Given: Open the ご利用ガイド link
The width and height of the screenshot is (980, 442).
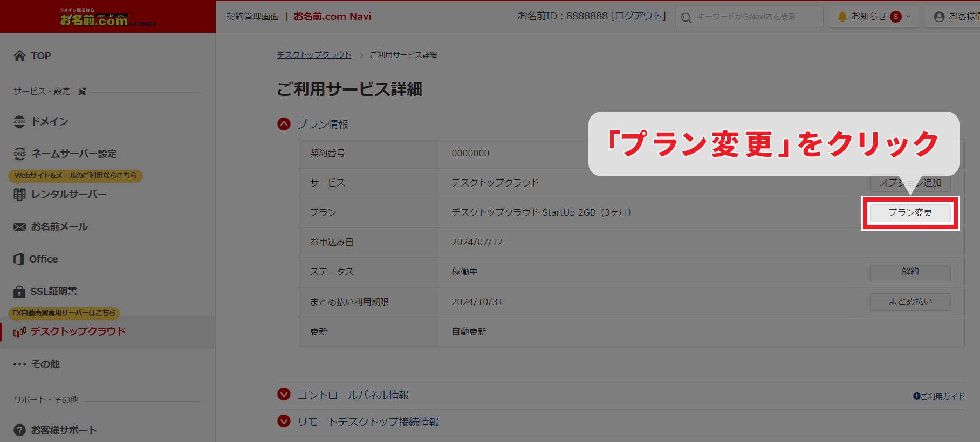Looking at the screenshot, I should tap(942, 396).
